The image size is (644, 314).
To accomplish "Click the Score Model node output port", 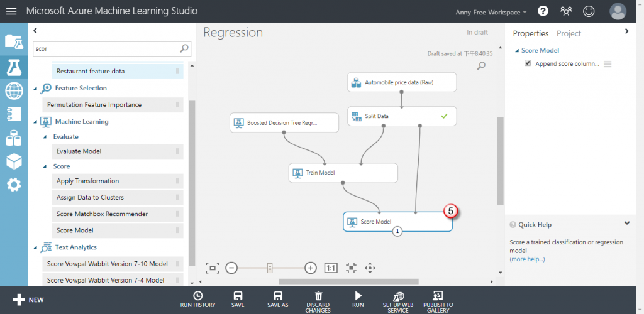I will coord(397,232).
